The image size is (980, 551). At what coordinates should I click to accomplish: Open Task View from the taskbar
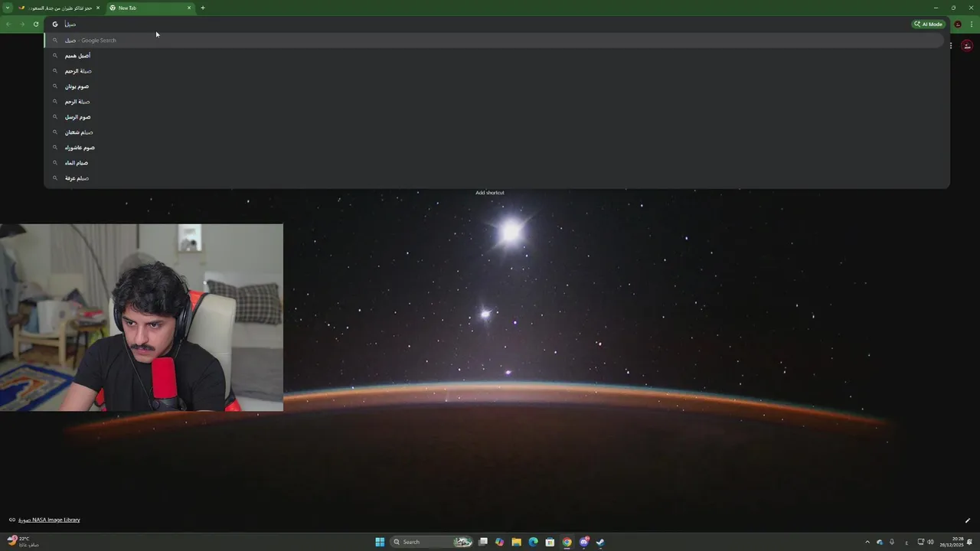tap(483, 542)
